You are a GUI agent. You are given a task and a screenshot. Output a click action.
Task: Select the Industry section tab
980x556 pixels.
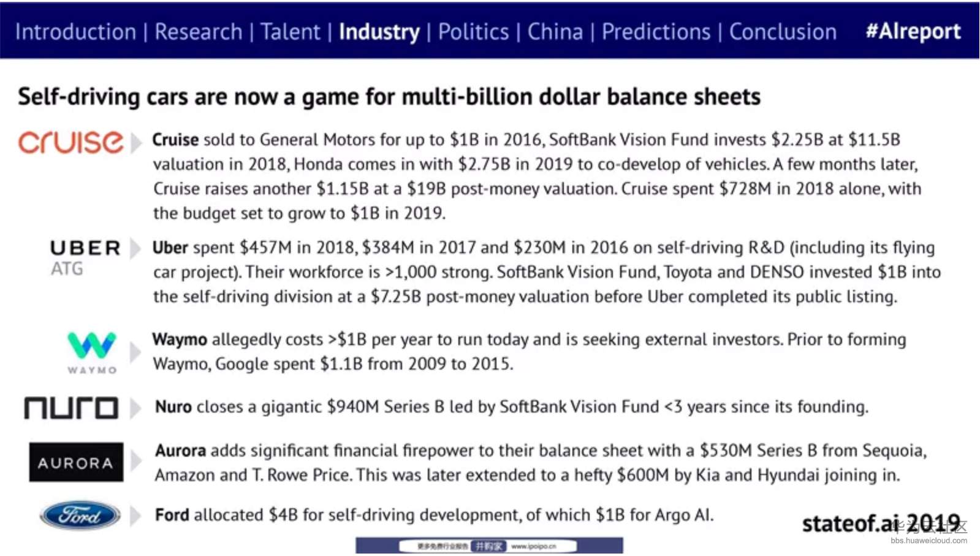click(379, 32)
